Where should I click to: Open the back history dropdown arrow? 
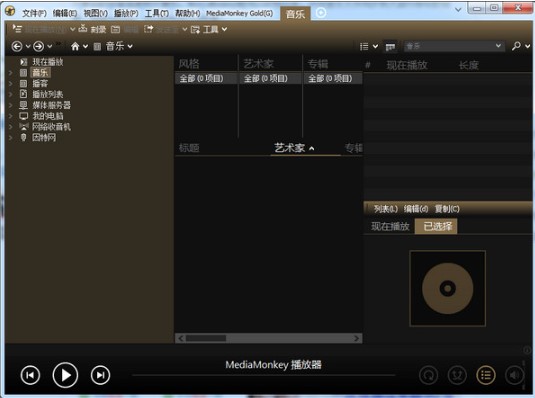[x=28, y=46]
